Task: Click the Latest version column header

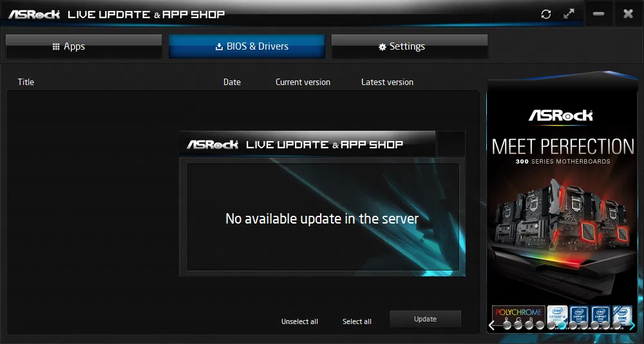Action: 387,82
